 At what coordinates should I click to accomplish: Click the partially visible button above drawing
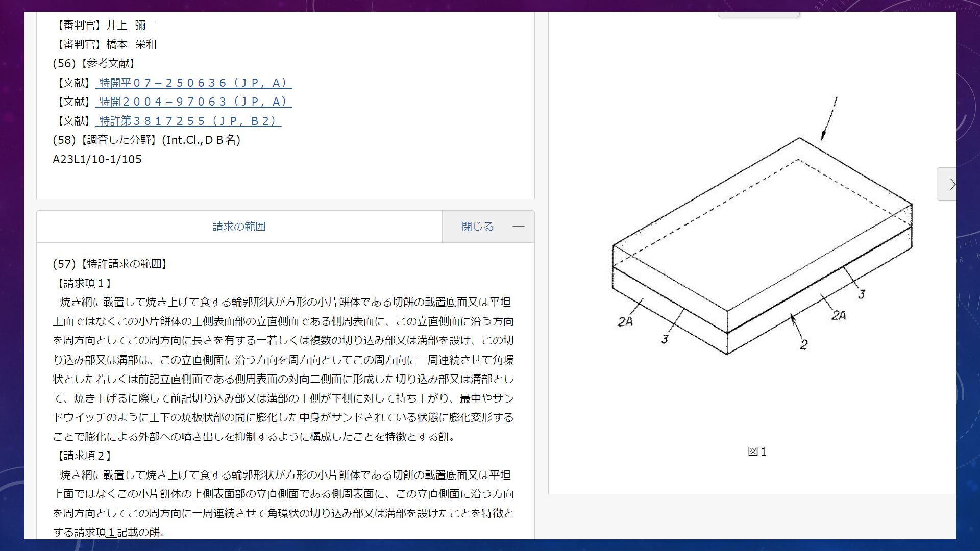[x=758, y=14]
